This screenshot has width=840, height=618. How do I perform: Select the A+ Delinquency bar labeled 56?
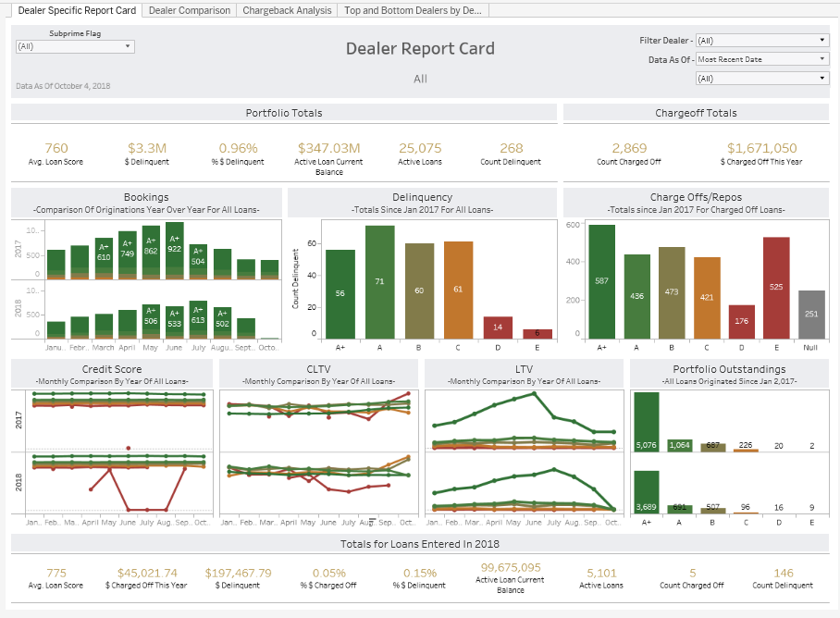(x=340, y=294)
